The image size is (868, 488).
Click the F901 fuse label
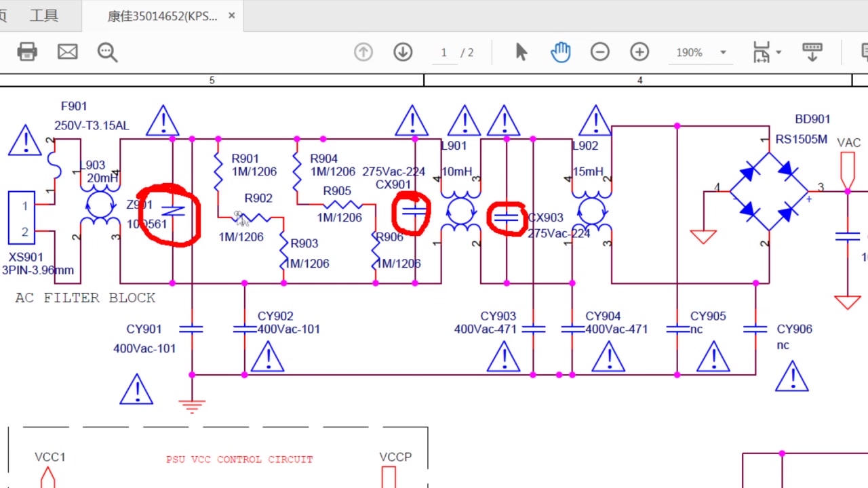coord(74,106)
